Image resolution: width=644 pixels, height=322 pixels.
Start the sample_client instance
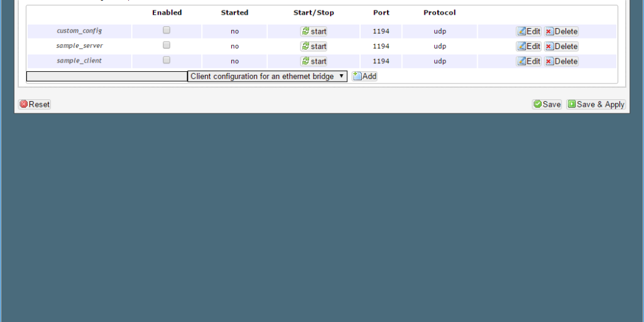coord(313,61)
